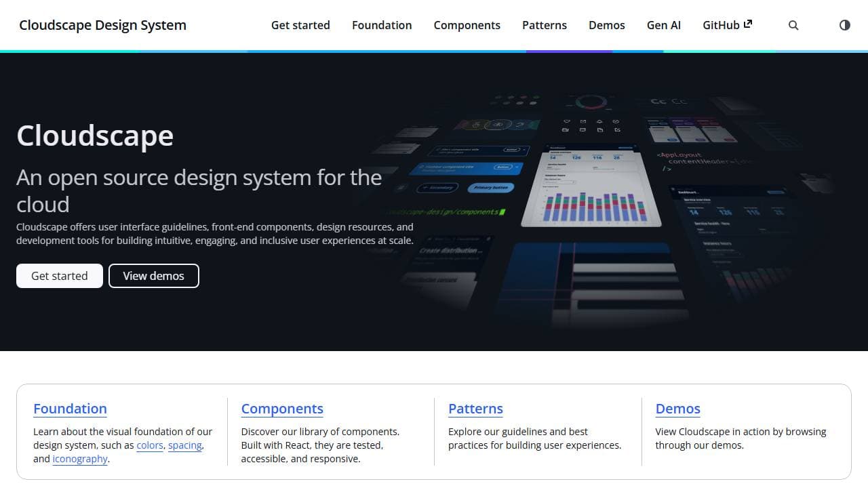The image size is (868, 488).
Task: Follow the spacing link
Action: coord(185,445)
